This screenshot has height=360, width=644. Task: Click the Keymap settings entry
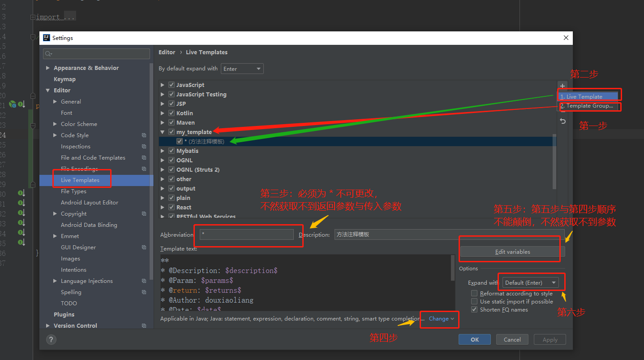64,79
